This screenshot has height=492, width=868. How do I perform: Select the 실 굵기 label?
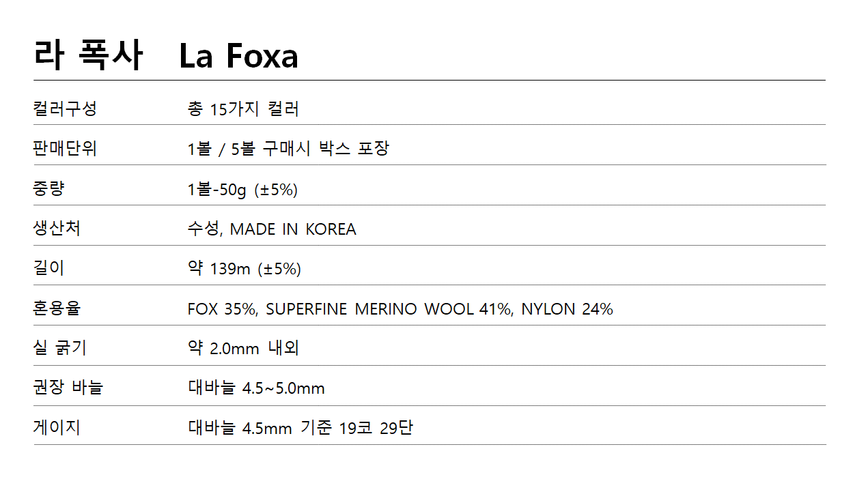pos(59,349)
